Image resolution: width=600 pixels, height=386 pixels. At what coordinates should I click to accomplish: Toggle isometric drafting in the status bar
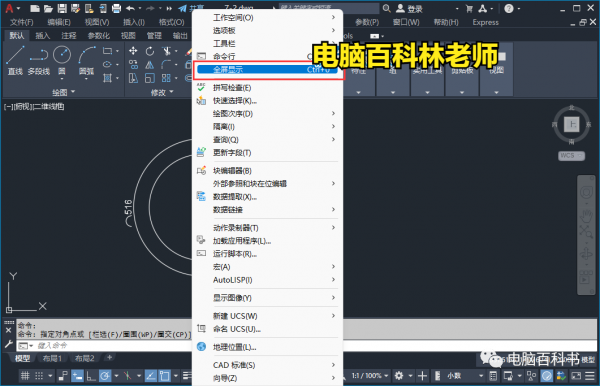(127, 376)
